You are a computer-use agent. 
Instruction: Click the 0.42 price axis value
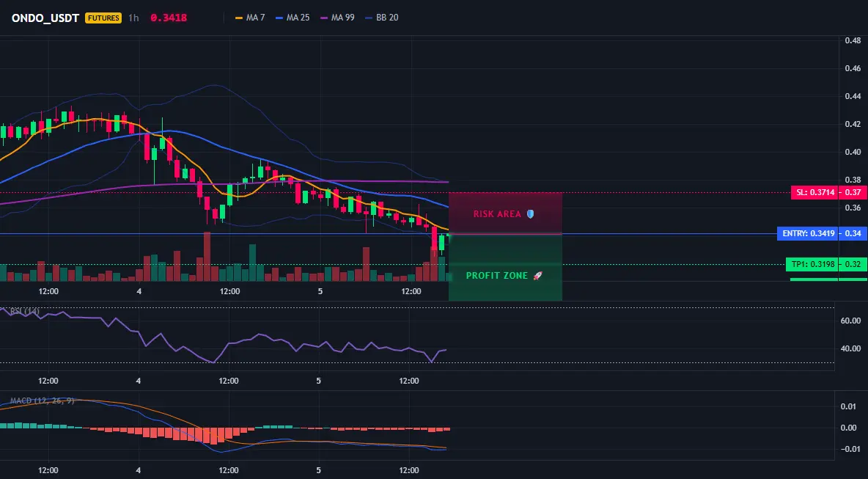(853, 124)
